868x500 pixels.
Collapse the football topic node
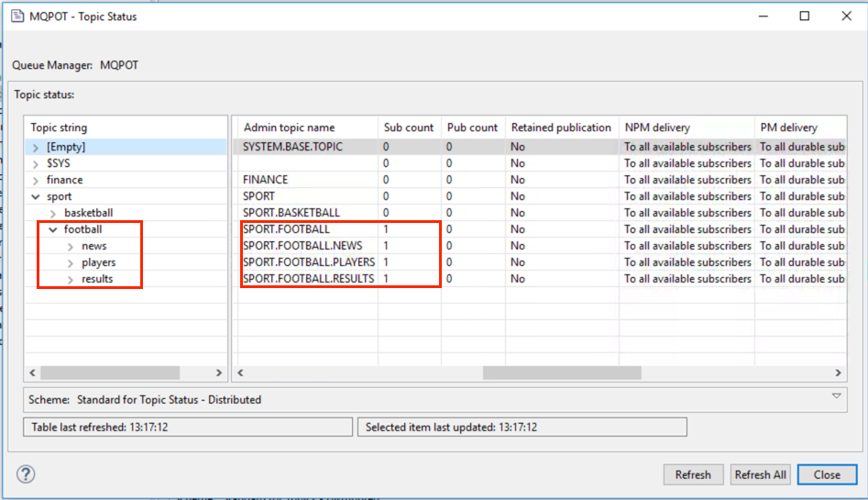(x=53, y=229)
